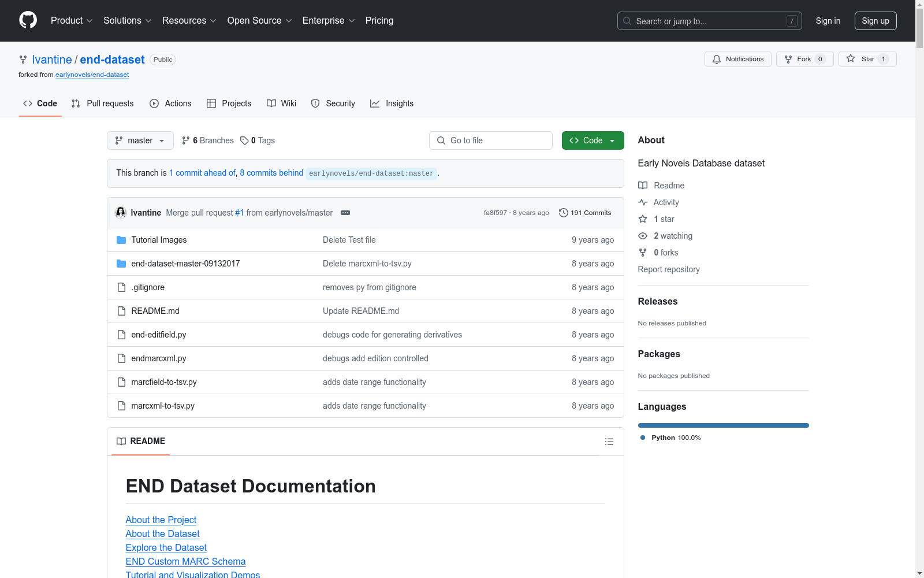Expand the Resources menu
Screen dimensions: 924x578
pos(189,21)
